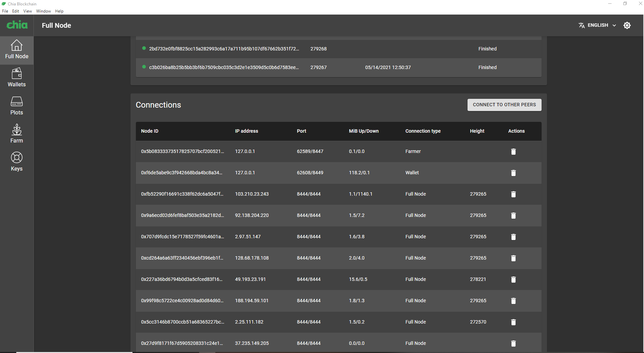
Task: Open block 2bd732e0fbf8825cc15a... row
Action: (x=338, y=49)
